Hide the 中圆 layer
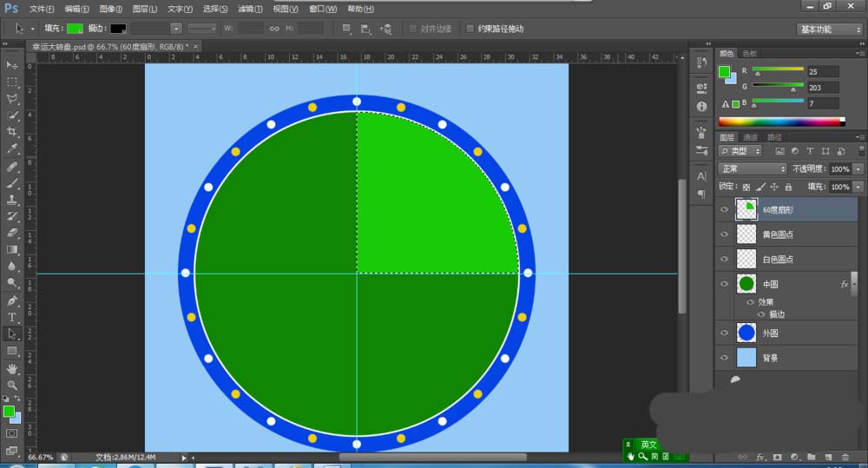 click(x=724, y=284)
